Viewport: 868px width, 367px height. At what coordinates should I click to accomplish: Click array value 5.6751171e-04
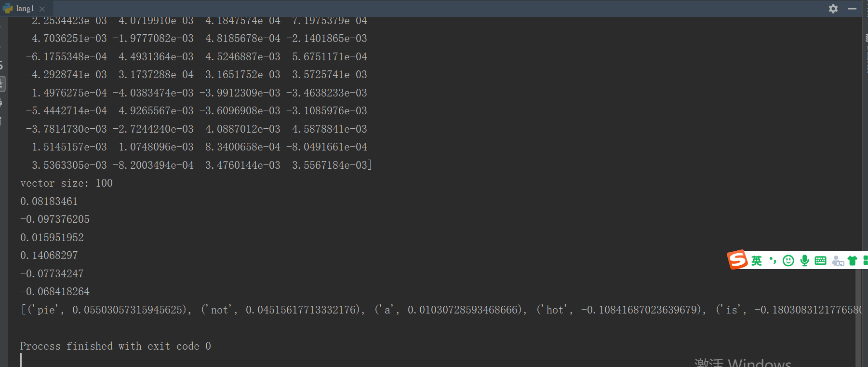click(330, 57)
